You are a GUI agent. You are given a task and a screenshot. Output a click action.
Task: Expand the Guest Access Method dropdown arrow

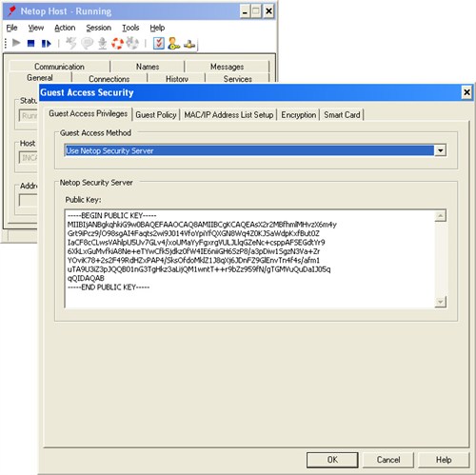(x=440, y=150)
